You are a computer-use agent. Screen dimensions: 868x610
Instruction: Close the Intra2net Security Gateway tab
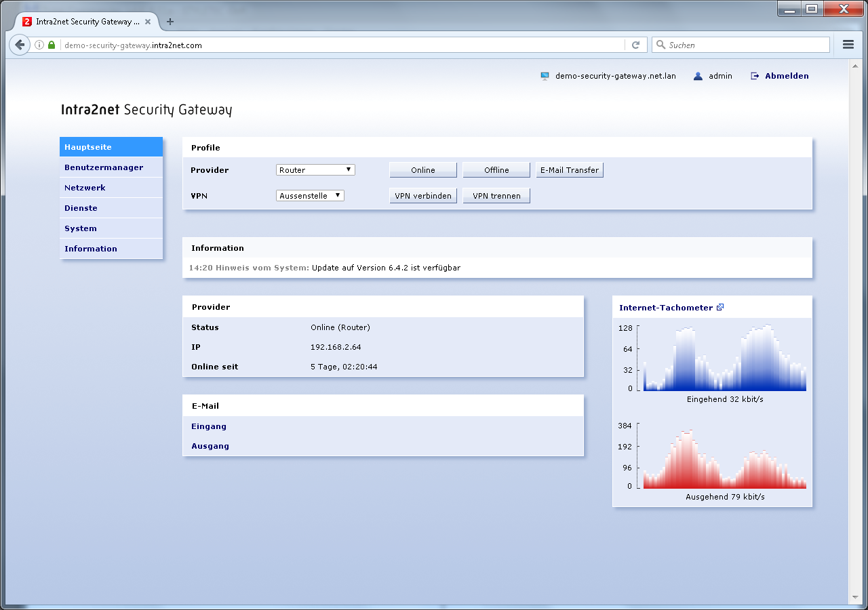tap(148, 22)
